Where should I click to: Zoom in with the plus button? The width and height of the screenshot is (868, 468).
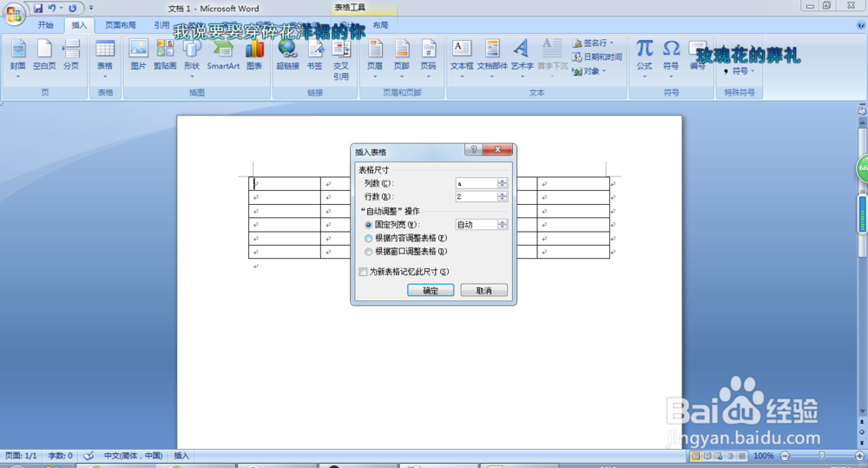click(859, 456)
